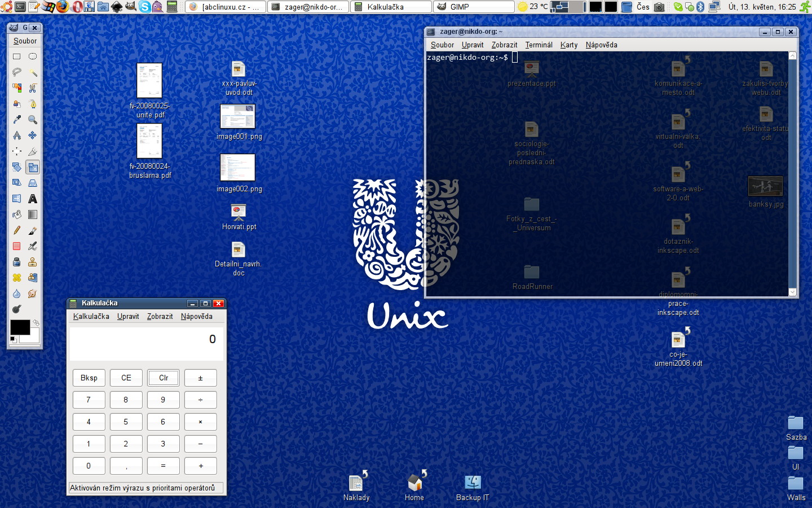Choose the Bucket Fill tool
Viewport: 812px width, 508px height.
click(17, 214)
